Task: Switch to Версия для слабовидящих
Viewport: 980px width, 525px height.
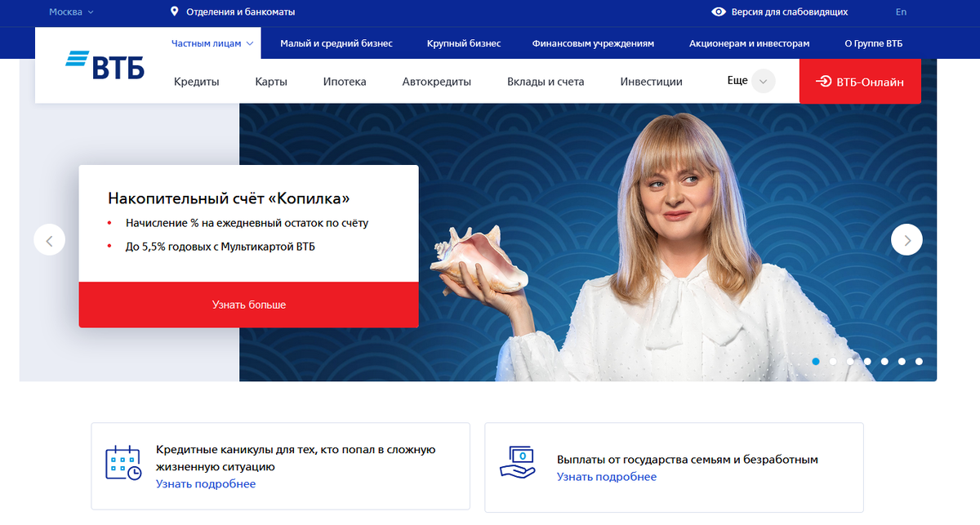Action: [791, 12]
